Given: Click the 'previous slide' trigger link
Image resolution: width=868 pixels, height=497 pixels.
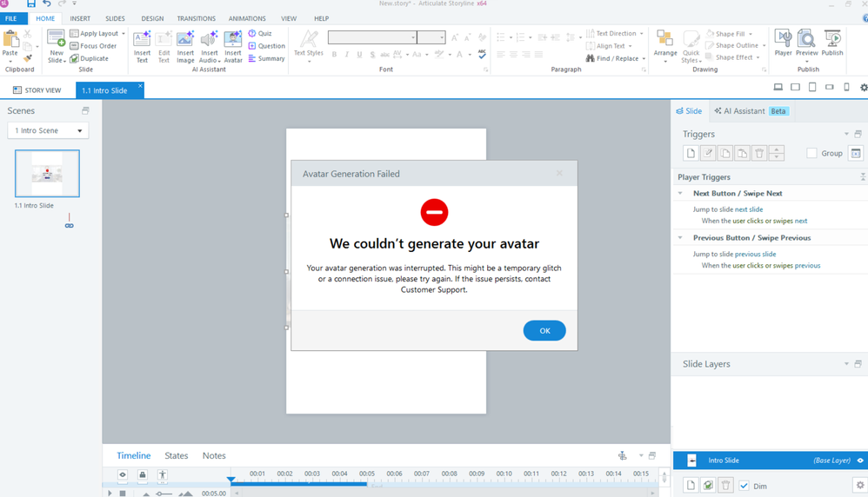Looking at the screenshot, I should coord(755,255).
